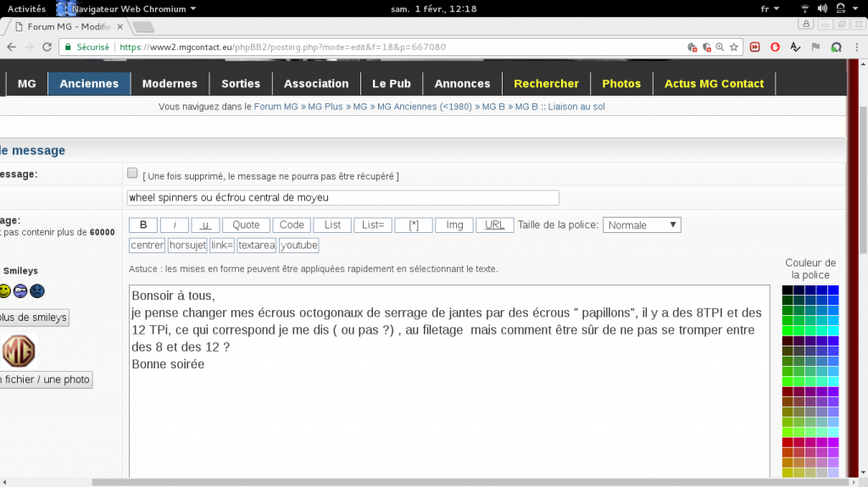The height and width of the screenshot is (487, 868).
Task: Reload the page with the refresh icon
Action: pos(47,47)
